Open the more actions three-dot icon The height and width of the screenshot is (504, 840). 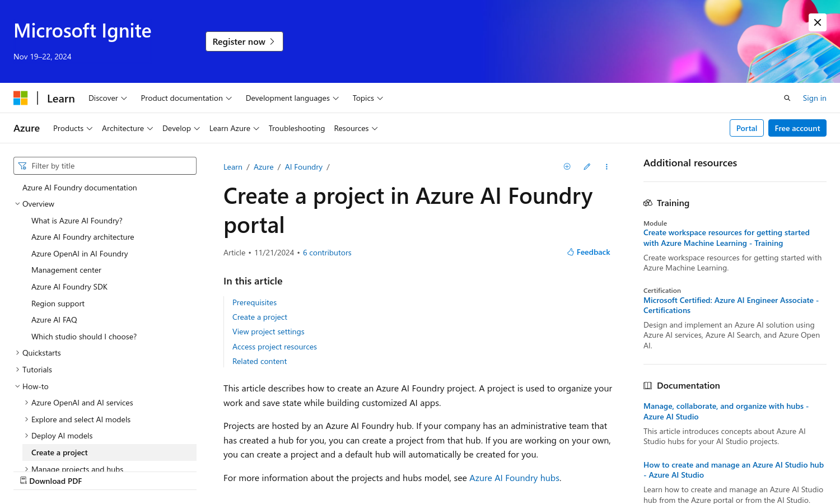606,166
